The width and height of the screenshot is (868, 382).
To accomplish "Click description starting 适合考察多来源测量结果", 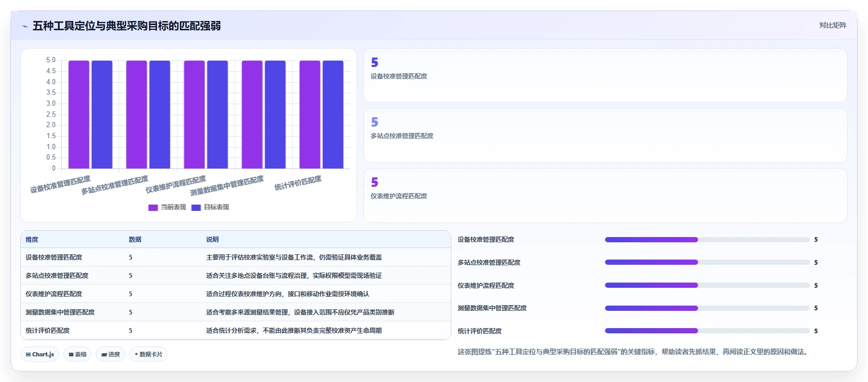I will 300,312.
